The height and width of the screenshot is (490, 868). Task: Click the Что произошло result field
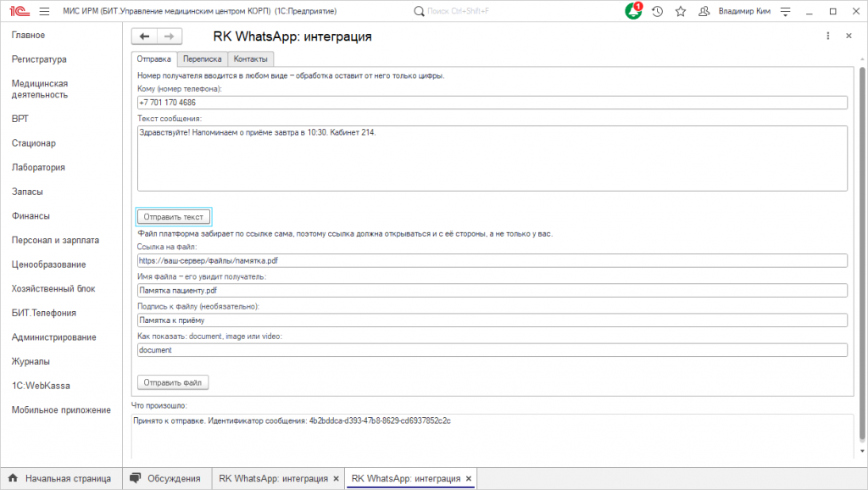tap(492, 437)
